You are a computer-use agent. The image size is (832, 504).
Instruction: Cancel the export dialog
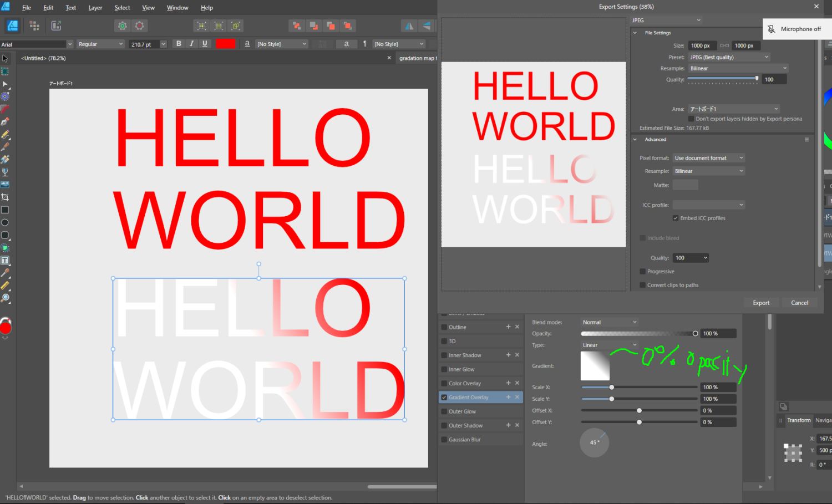[799, 302]
